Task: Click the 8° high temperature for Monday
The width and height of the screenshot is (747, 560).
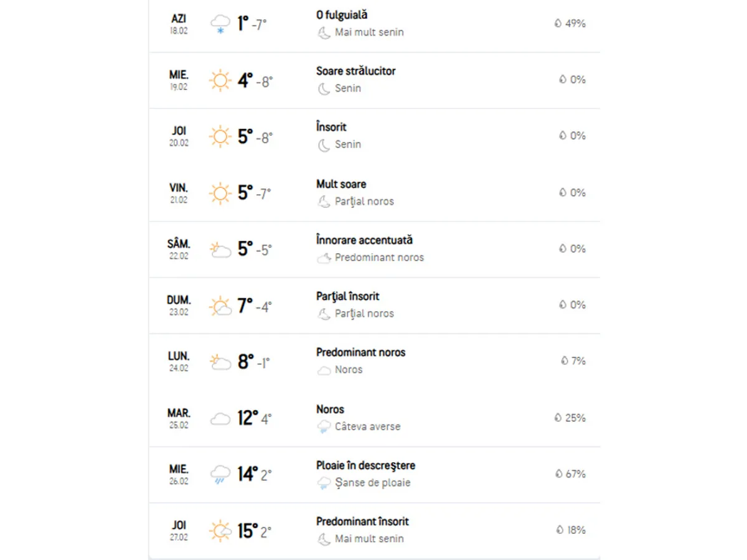Action: [246, 362]
